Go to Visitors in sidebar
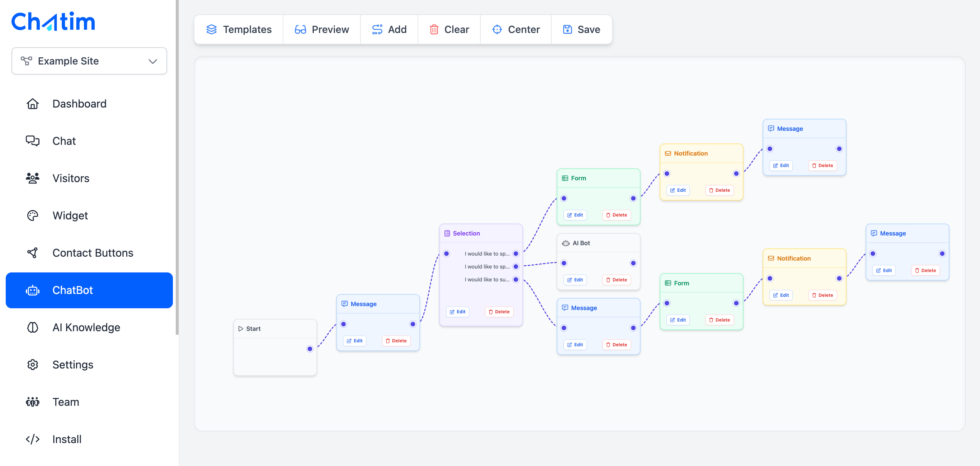Image resolution: width=980 pixels, height=466 pixels. pos(71,178)
